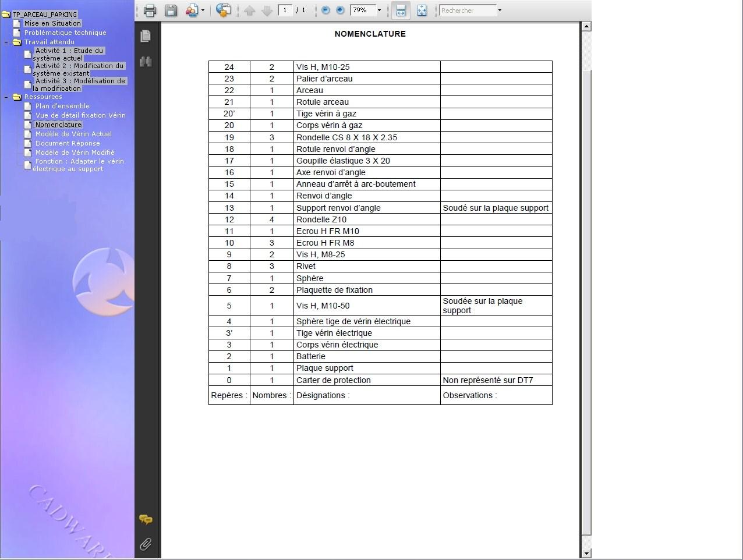Select Document Réponse in the tree
This screenshot has height=560, width=743.
tap(67, 143)
